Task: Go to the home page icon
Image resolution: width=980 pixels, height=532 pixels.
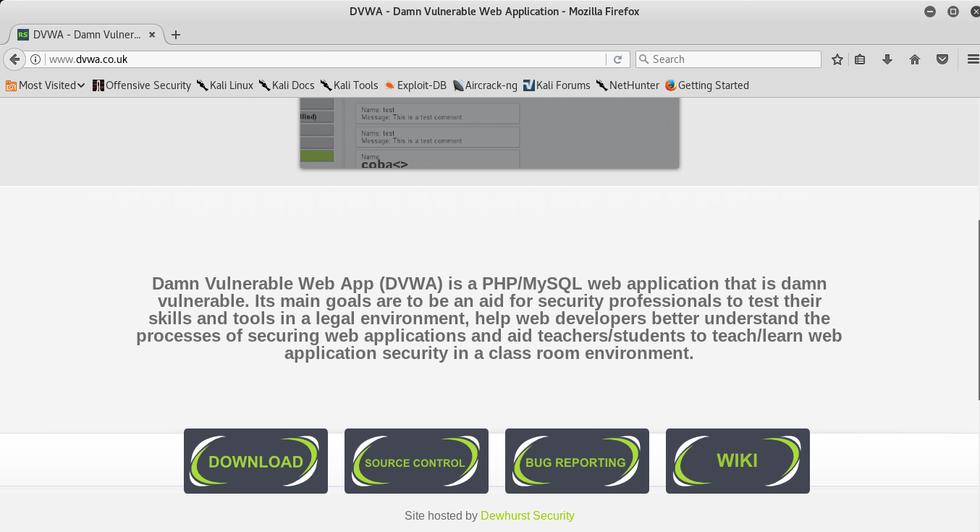Action: click(915, 59)
